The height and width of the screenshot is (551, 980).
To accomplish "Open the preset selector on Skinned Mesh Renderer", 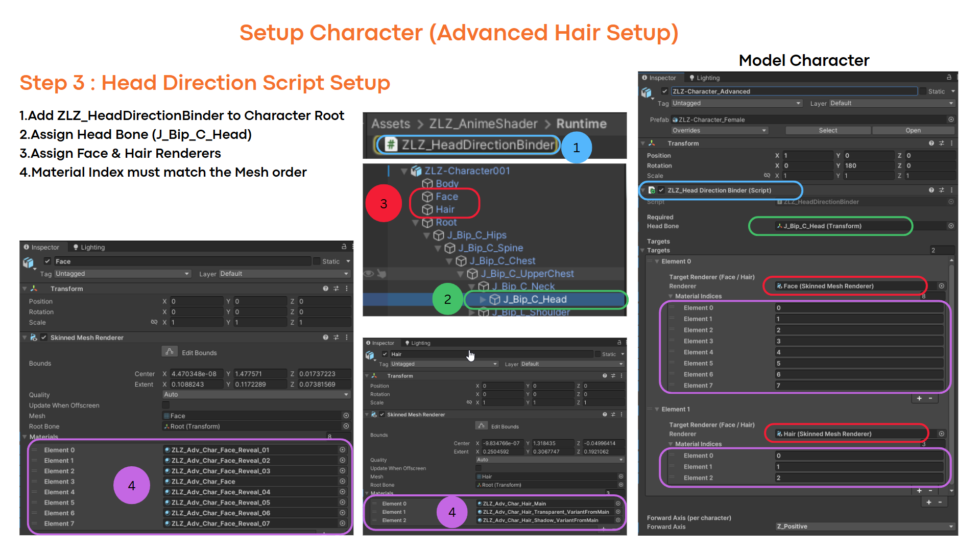I will [336, 338].
